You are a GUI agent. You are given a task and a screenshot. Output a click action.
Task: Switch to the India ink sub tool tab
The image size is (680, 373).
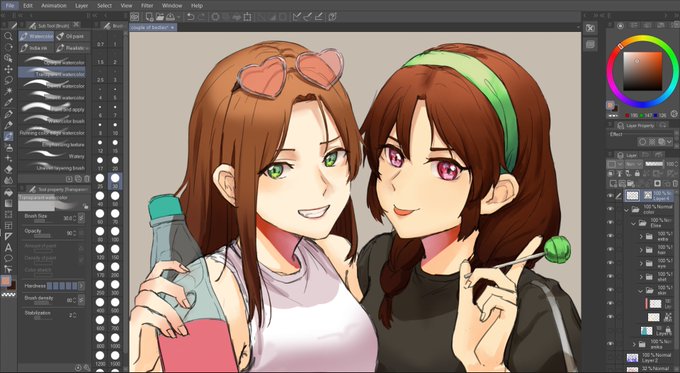36,48
